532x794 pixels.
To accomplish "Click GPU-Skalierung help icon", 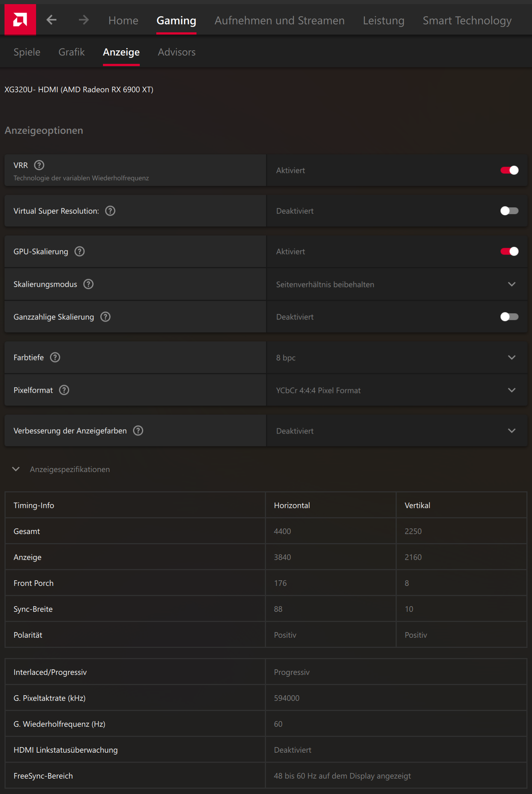I will click(x=80, y=252).
